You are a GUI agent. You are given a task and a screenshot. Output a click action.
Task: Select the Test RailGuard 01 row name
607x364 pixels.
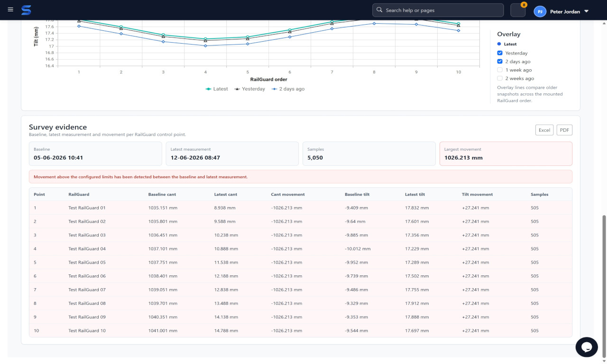[87, 208]
